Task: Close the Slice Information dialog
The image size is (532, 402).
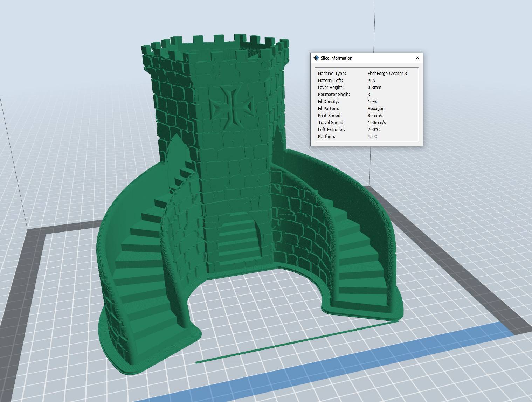Action: [417, 58]
